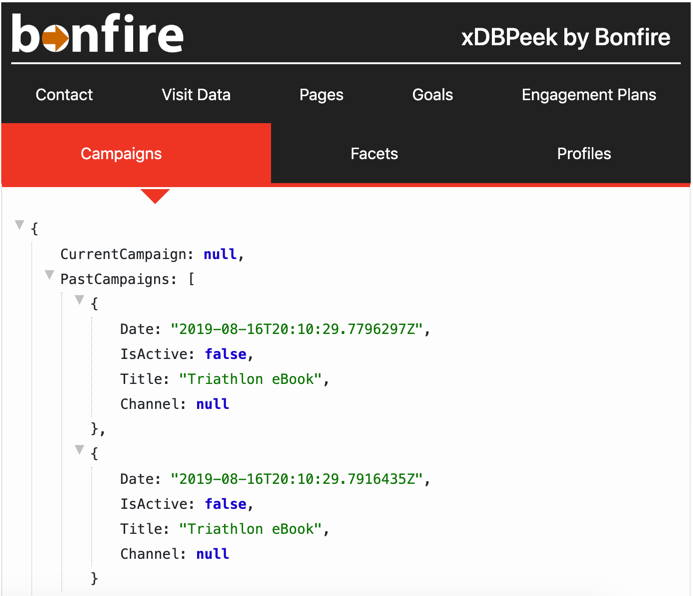The image size is (693, 596).
Task: Click second campaign's Channel null value
Action: pyautogui.click(x=213, y=554)
